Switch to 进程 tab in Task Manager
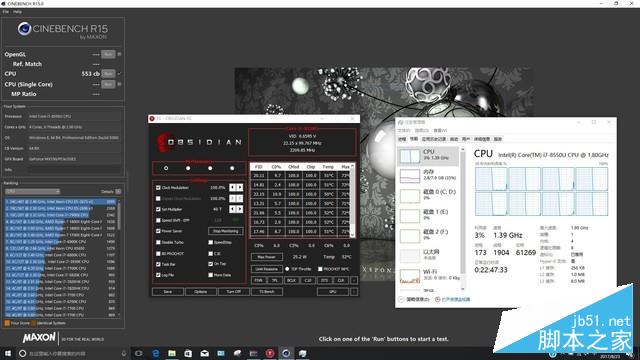640x360 pixels. [x=402, y=139]
